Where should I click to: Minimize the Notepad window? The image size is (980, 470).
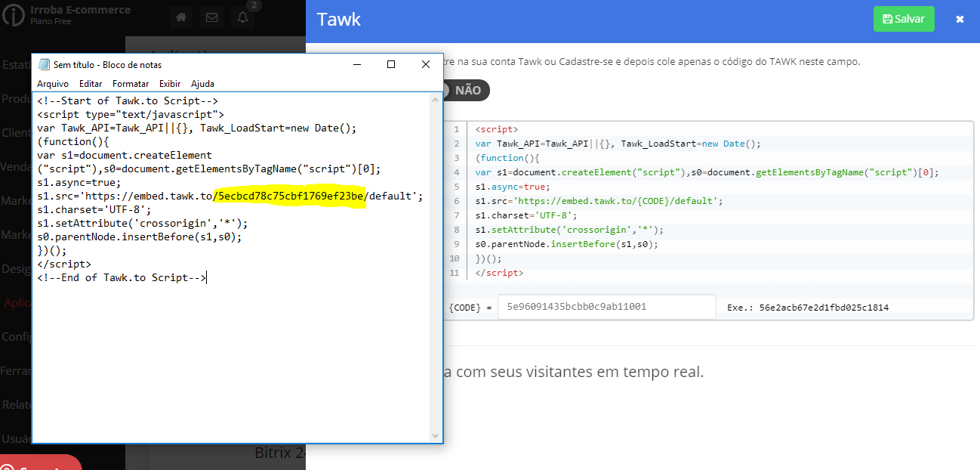[x=356, y=65]
